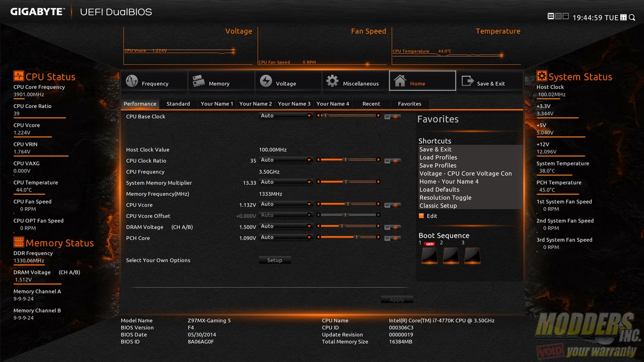Viewport: 644px width, 362px height.
Task: Choose Resolution Toggle shortcut
Action: point(470,198)
